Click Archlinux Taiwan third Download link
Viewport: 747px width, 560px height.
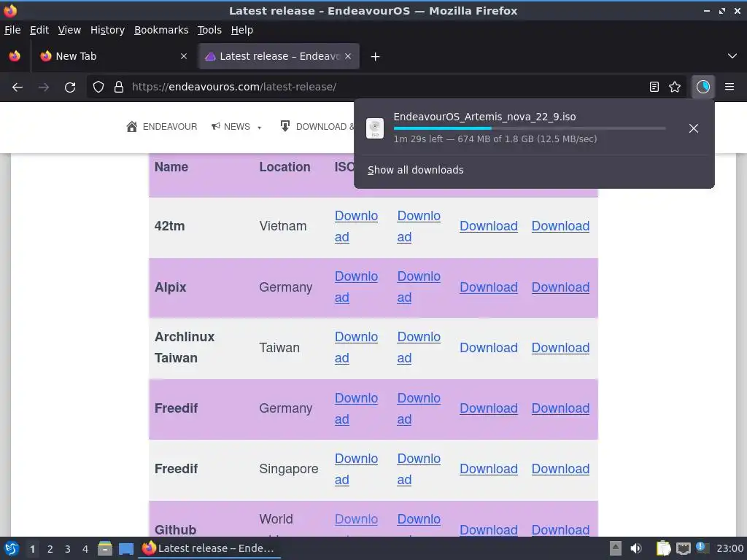tap(488, 348)
